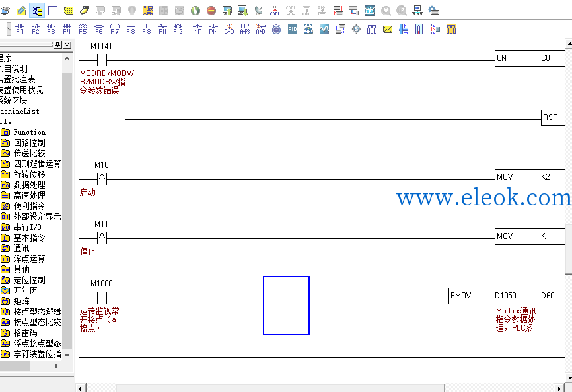The image size is (572, 392).
Task: Click the NP rising pulse tool
Action: 197,29
